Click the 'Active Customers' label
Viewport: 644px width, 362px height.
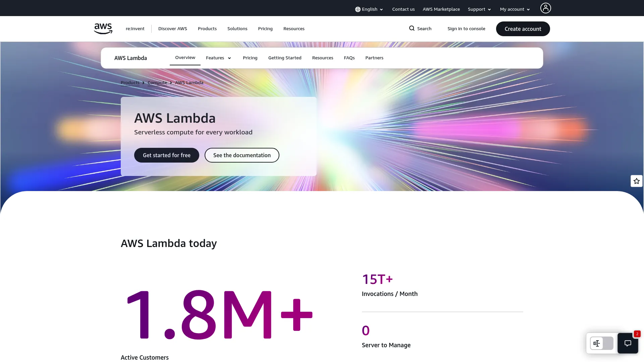[145, 358]
